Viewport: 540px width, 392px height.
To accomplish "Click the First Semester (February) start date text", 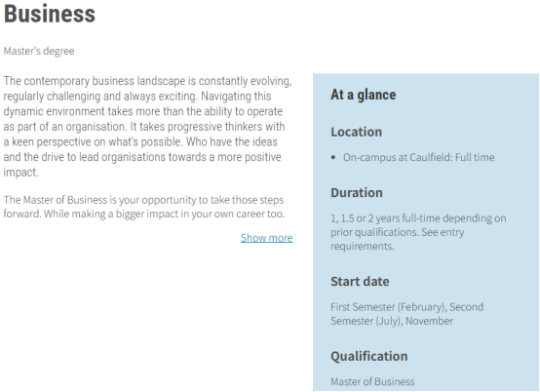I will coord(388,307).
